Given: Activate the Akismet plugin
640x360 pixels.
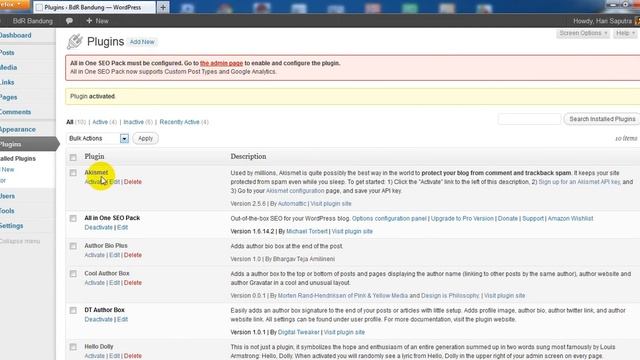Looking at the screenshot, I should [95, 182].
